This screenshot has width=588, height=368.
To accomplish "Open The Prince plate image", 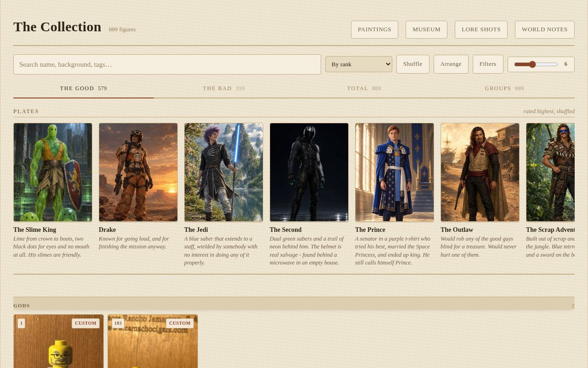I will [395, 172].
